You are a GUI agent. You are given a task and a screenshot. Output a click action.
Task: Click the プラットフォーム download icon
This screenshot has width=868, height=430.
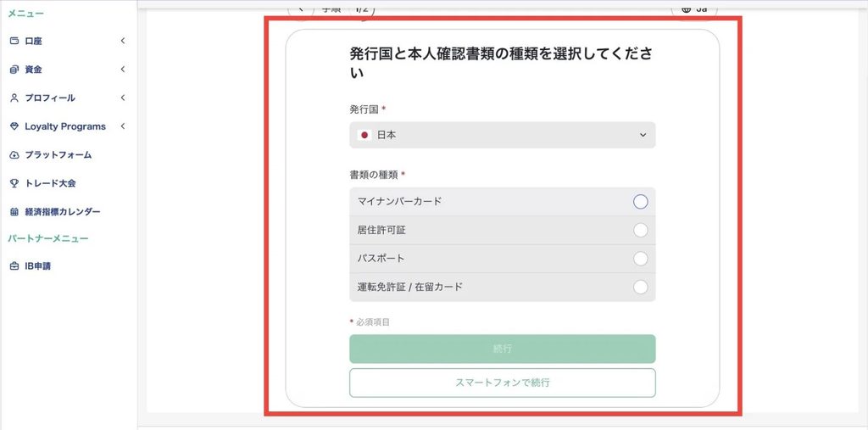point(14,155)
